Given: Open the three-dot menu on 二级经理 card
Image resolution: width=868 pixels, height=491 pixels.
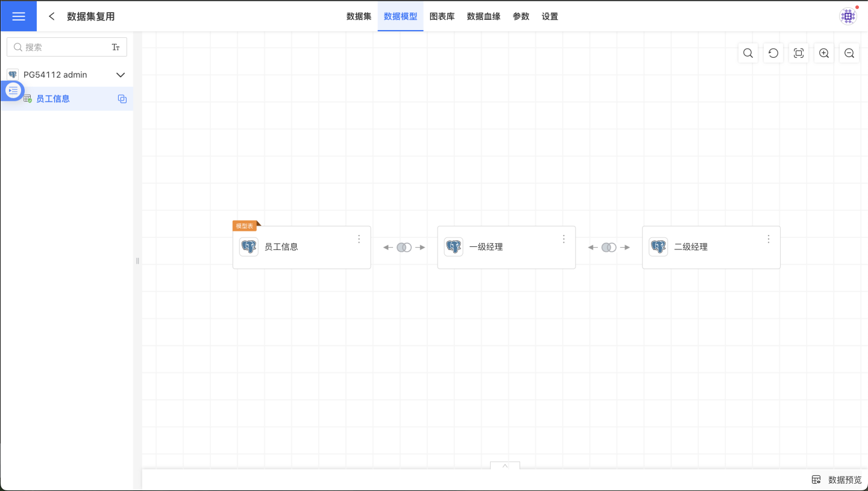Looking at the screenshot, I should click(x=769, y=239).
